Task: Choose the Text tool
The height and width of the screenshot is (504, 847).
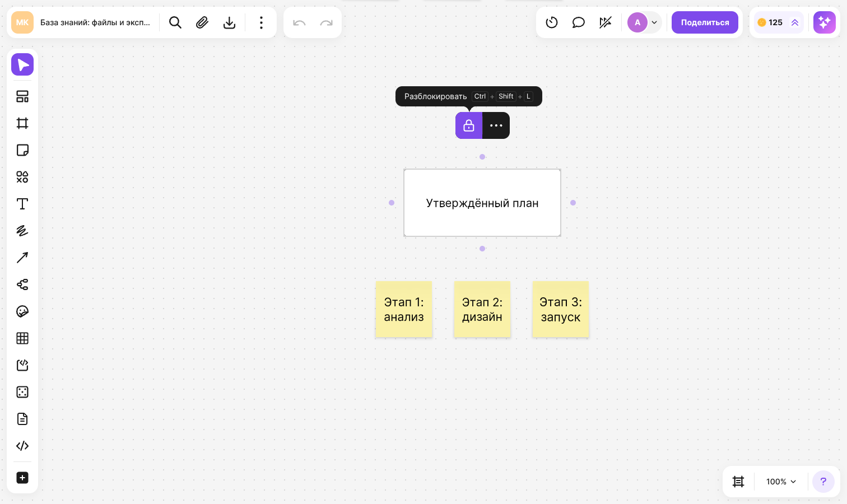Action: [x=22, y=204]
